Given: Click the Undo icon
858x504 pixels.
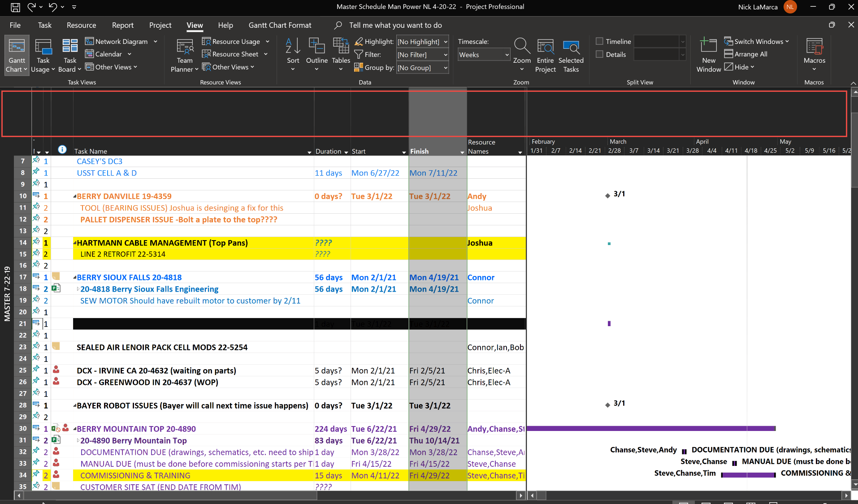Looking at the screenshot, I should pyautogui.click(x=53, y=7).
